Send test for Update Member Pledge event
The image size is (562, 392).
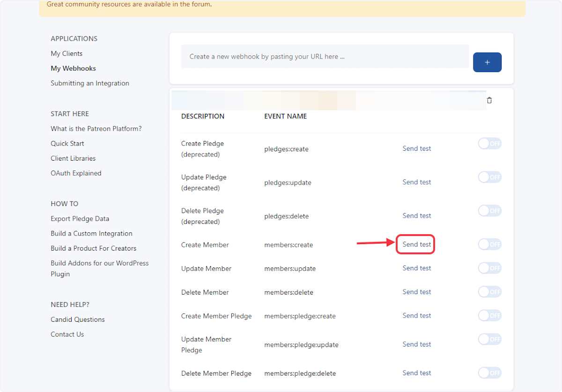416,344
